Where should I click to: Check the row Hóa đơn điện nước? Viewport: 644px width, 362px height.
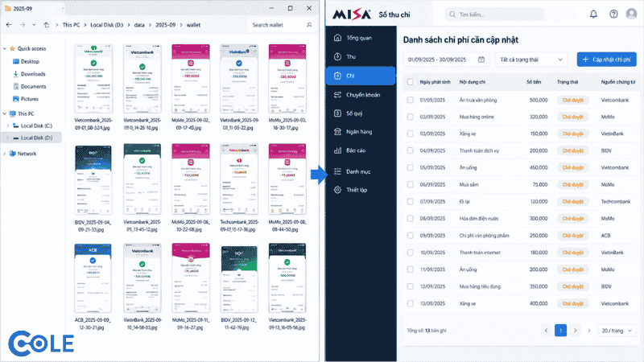click(411, 218)
